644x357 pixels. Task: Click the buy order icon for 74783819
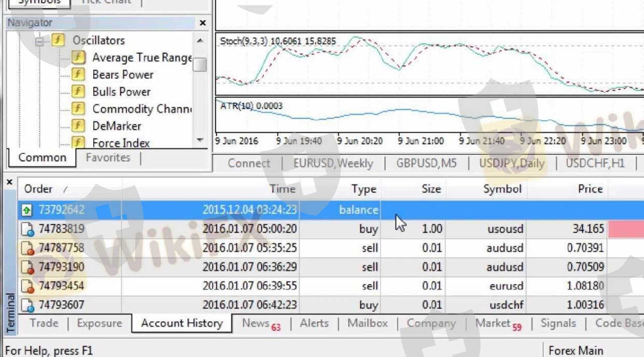(26, 229)
